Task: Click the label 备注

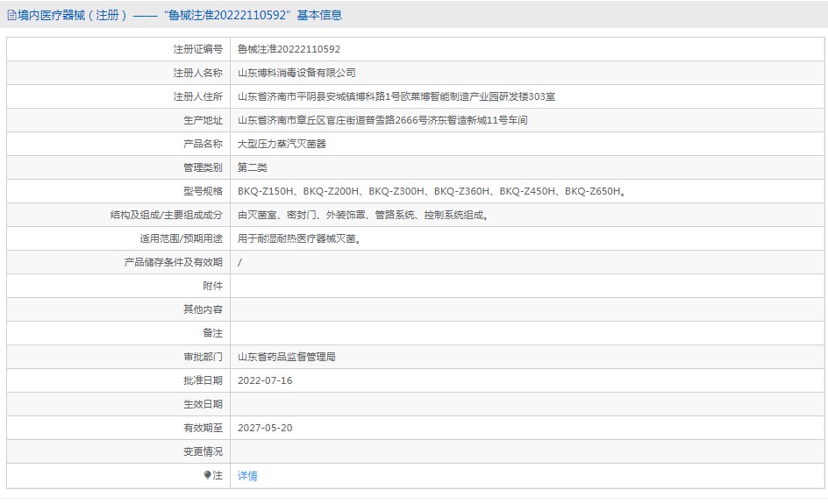Action: click(213, 333)
